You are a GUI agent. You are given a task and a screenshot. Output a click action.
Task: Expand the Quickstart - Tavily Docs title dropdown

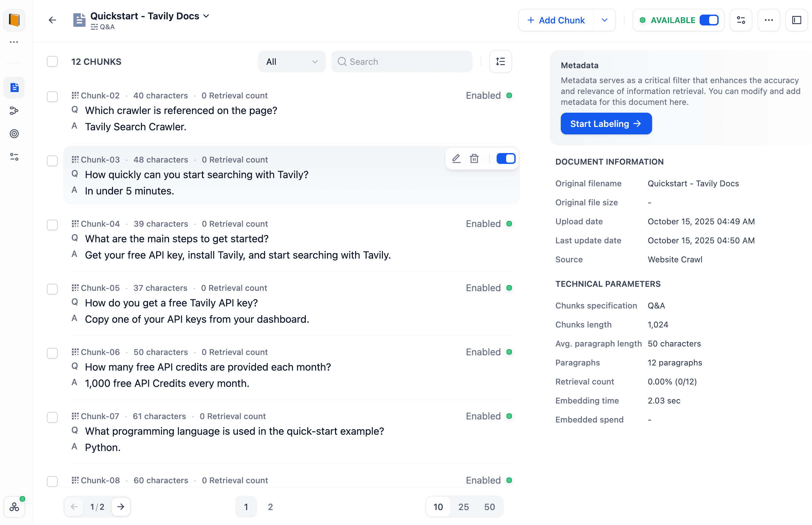tap(206, 16)
